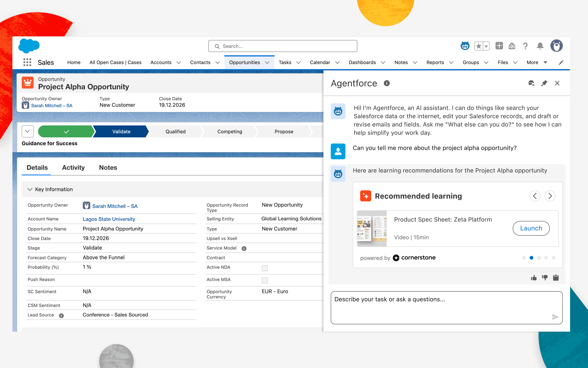Click the Agentforce end-conversation chat icon
This screenshot has width=588, height=368.
pos(531,83)
